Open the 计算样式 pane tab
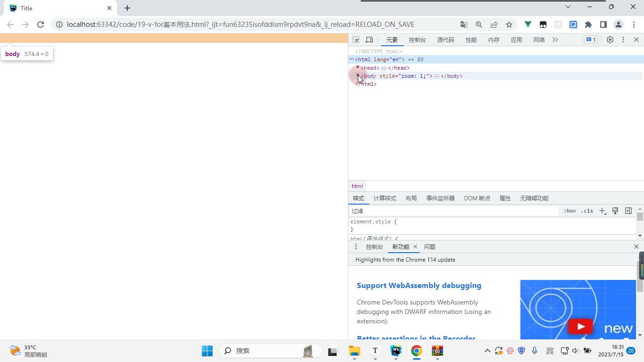 pyautogui.click(x=385, y=198)
